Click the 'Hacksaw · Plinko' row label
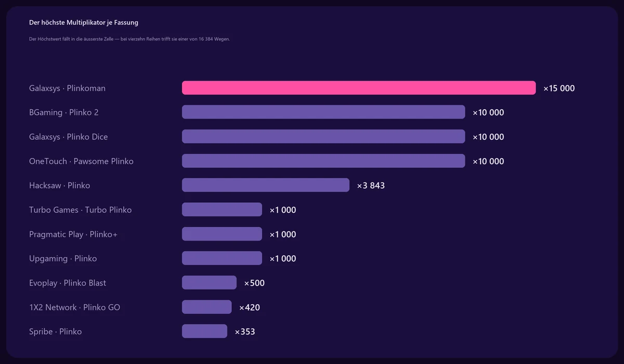Screen dimensions: 624x364 click(x=59, y=186)
